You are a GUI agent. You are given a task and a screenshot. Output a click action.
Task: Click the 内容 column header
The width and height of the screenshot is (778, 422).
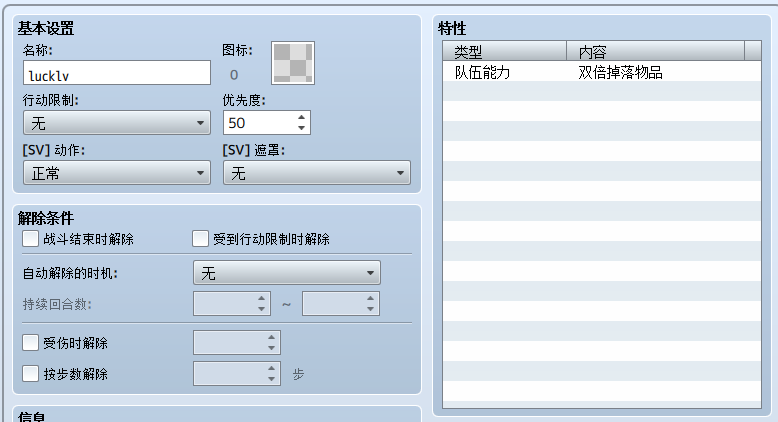(655, 51)
